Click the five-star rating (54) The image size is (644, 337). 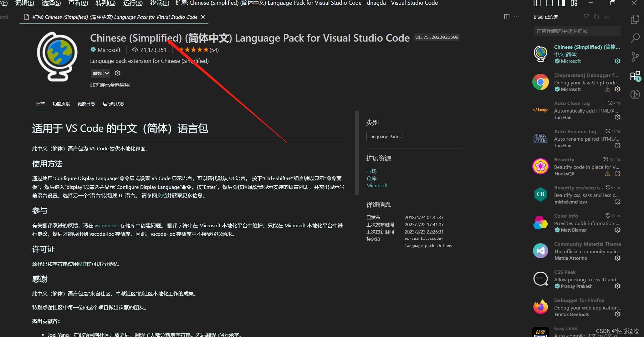click(198, 50)
